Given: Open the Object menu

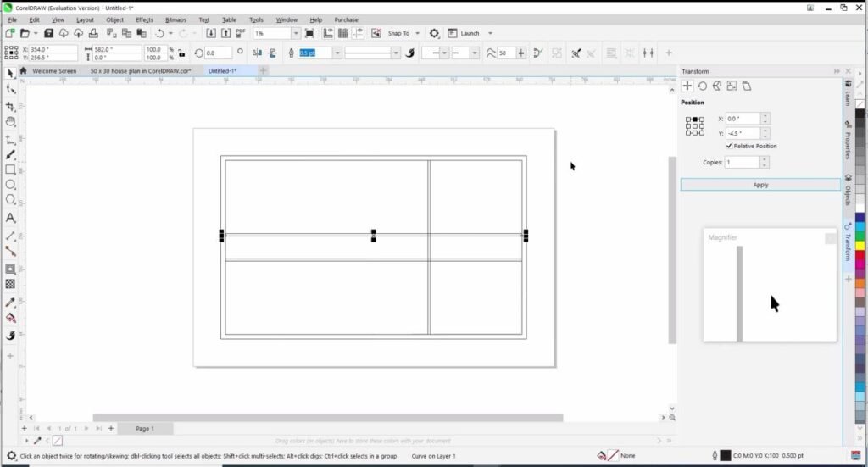Looking at the screenshot, I should point(114,19).
